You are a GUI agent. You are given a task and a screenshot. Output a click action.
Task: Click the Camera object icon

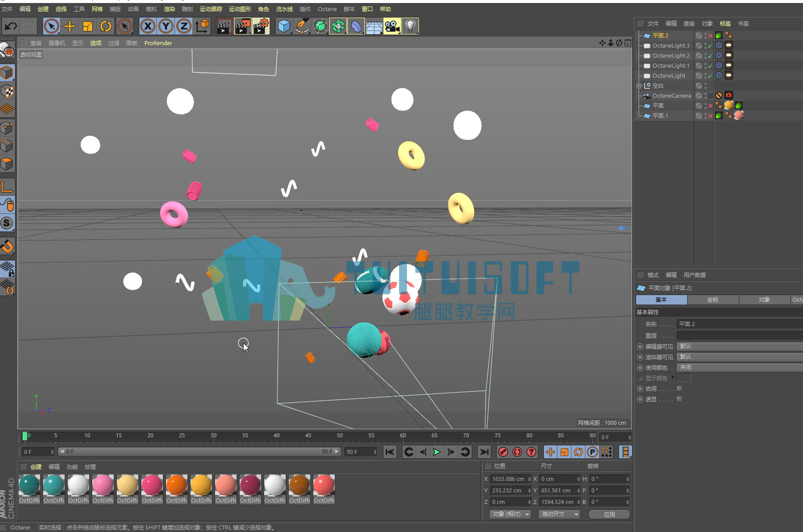tap(392, 26)
